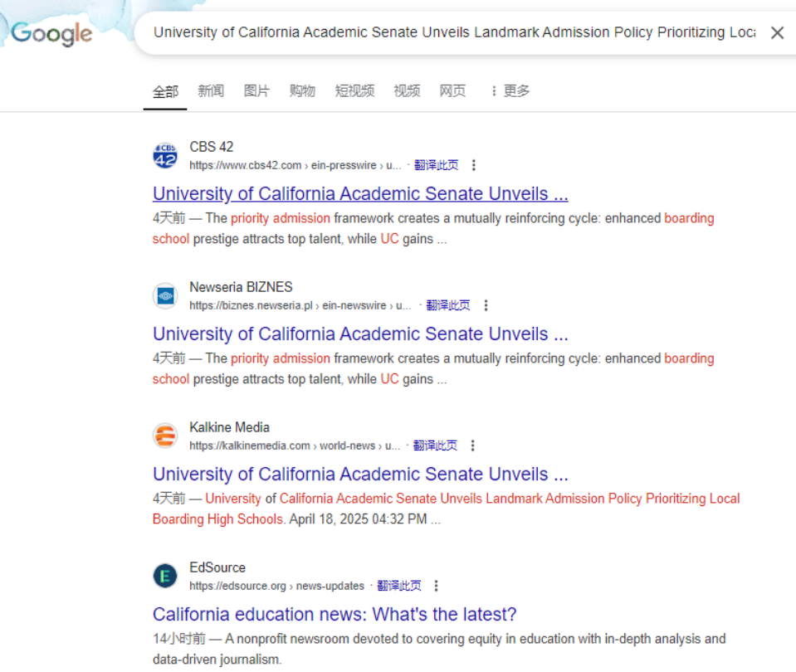Open the CBS 42 article headline link

pyautogui.click(x=360, y=194)
